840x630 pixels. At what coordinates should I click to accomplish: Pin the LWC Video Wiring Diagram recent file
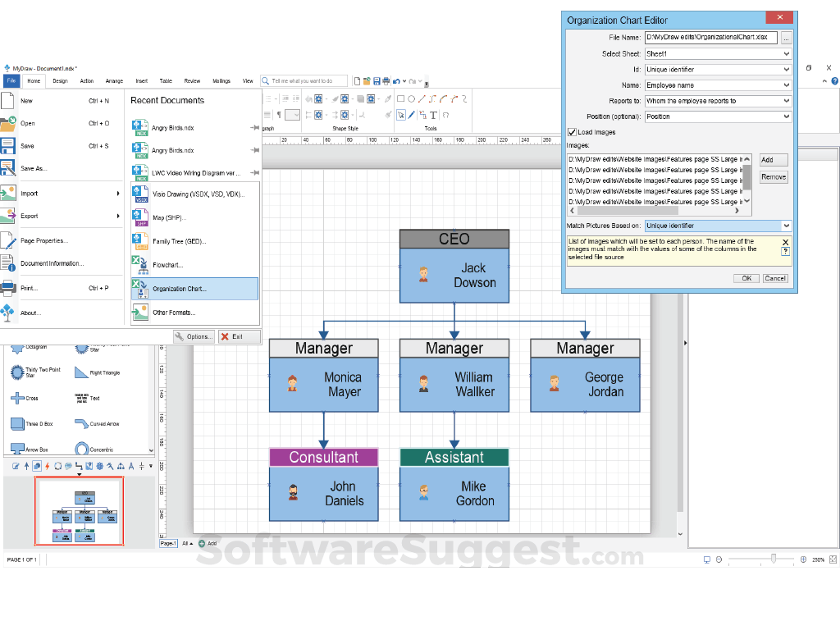(255, 172)
